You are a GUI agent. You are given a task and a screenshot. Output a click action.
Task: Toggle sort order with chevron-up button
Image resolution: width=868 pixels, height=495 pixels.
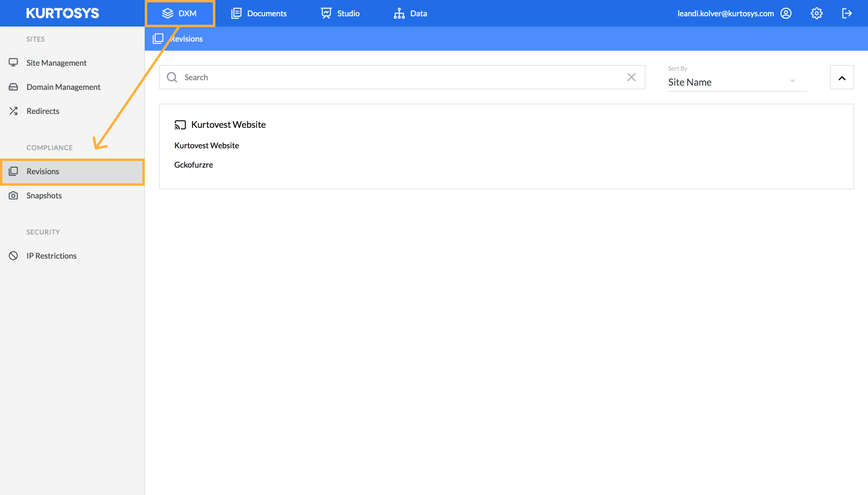[x=842, y=77]
